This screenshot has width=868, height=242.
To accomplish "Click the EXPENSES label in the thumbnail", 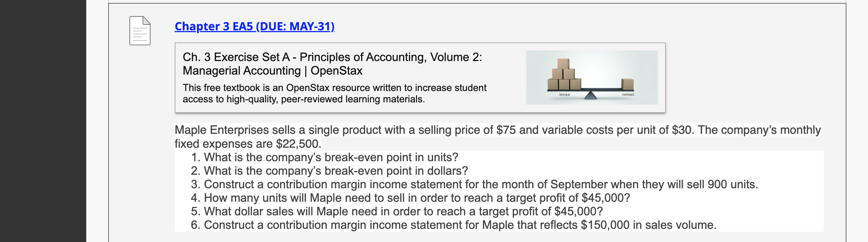I will pos(628,95).
